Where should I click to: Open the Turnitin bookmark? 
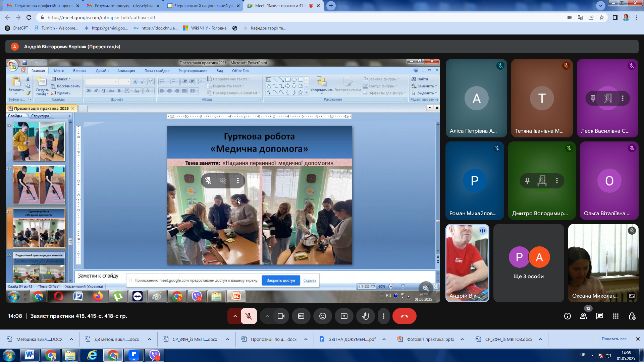point(56,28)
